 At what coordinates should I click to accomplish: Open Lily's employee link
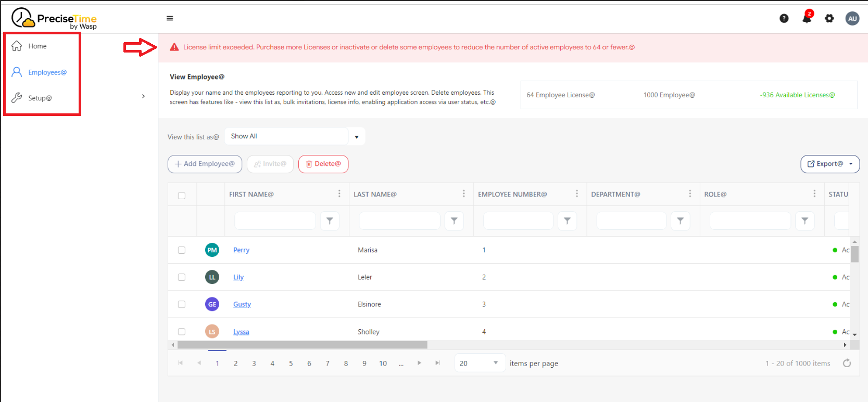(238, 277)
